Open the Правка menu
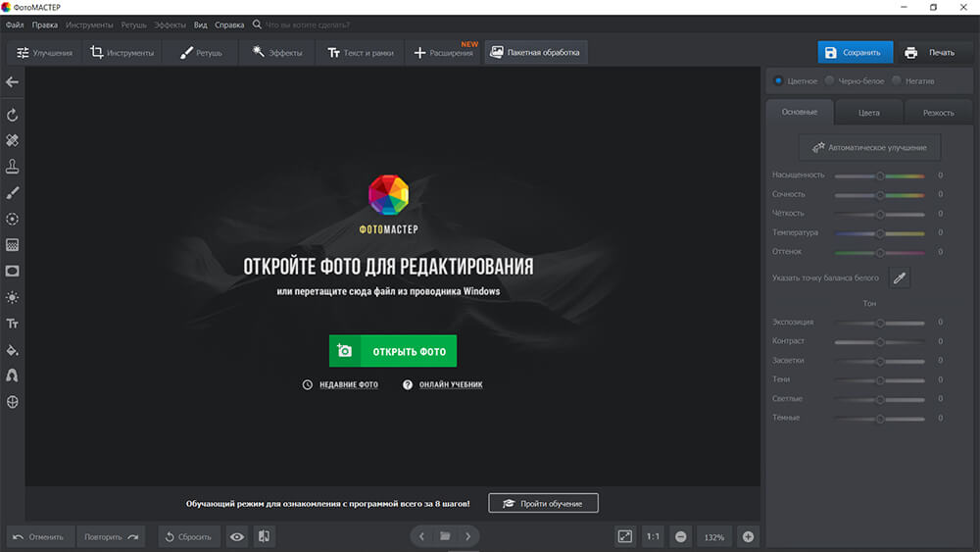The height and width of the screenshot is (552, 980). pos(44,25)
